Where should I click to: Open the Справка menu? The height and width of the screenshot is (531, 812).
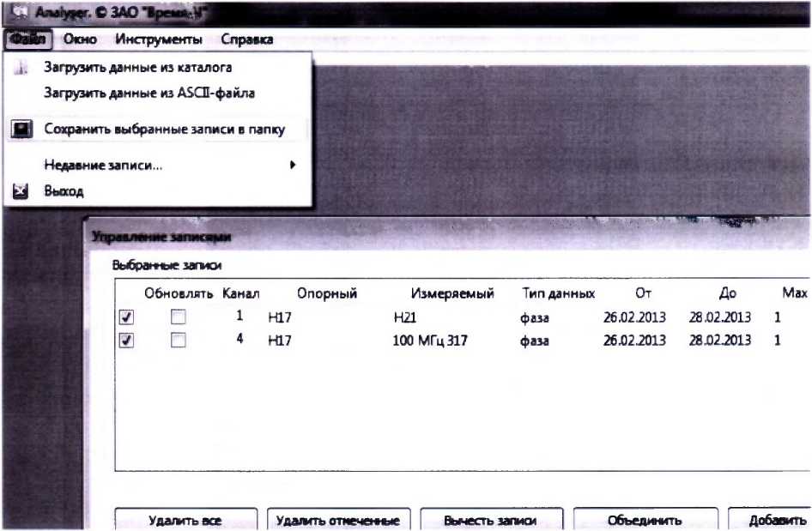pyautogui.click(x=247, y=39)
